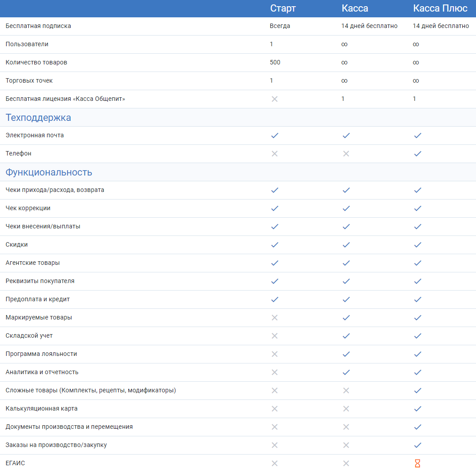
Task: Click Касса cross icon for Калькуляционная карта
Action: pos(346,409)
